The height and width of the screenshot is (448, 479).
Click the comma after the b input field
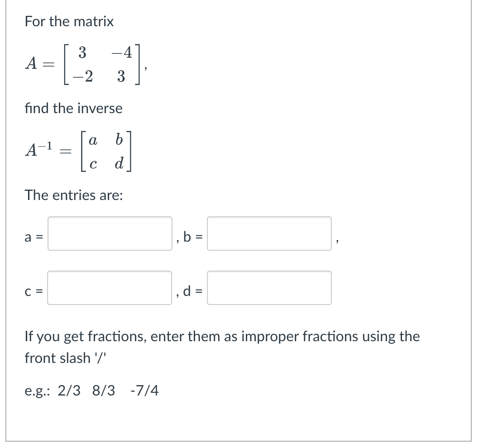click(x=337, y=240)
